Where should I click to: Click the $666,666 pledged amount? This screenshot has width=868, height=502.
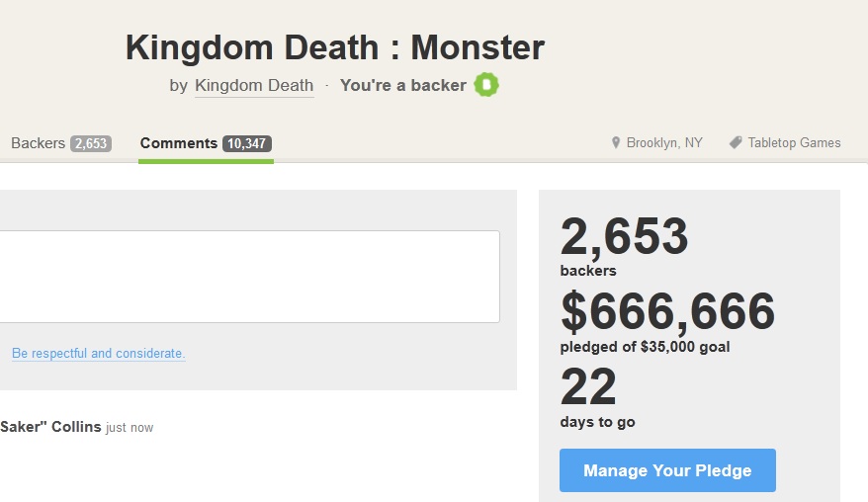click(x=667, y=311)
